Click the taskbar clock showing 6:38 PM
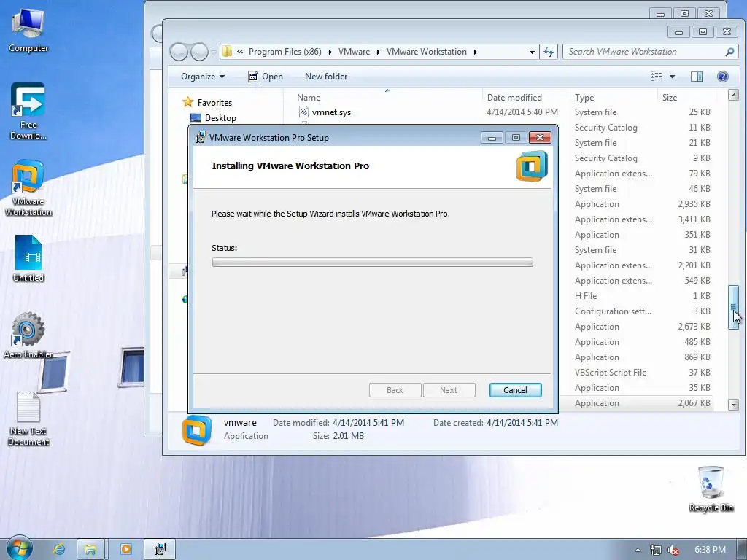 coord(710,550)
